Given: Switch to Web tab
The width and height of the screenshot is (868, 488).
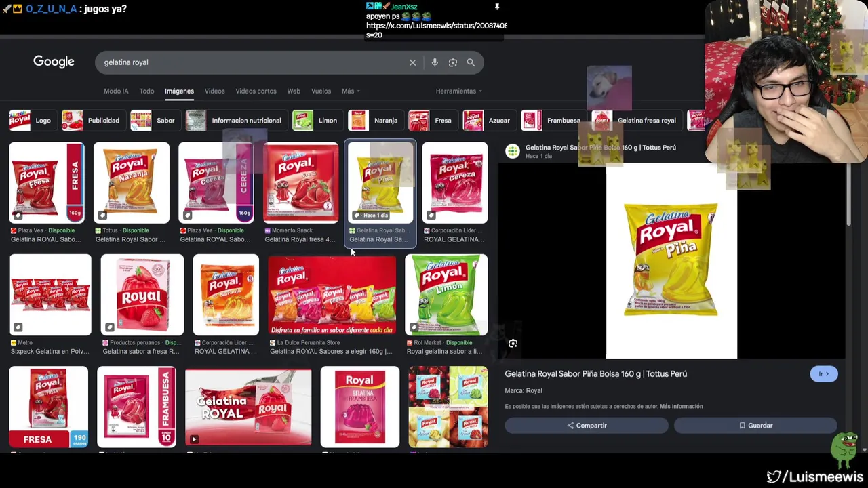Looking at the screenshot, I should point(294,91).
